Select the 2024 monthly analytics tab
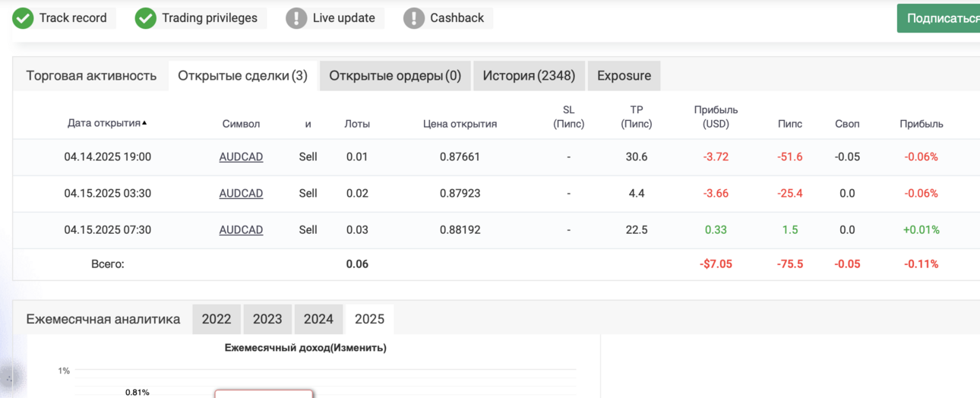 318,319
